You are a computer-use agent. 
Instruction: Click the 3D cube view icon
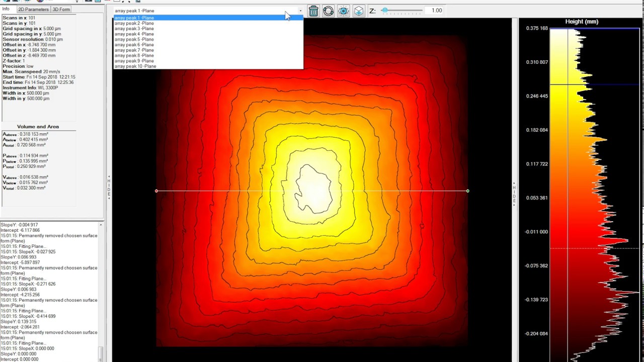359,11
